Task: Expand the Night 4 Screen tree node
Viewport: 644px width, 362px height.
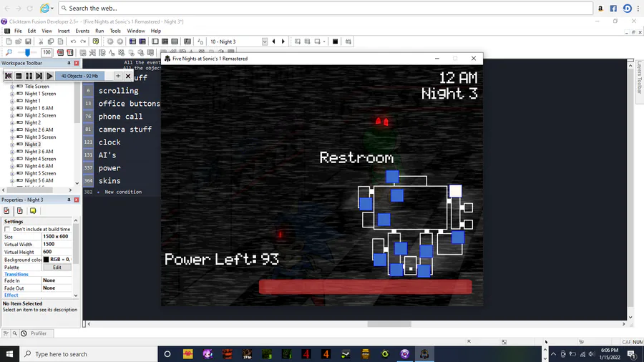Action: (x=12, y=159)
